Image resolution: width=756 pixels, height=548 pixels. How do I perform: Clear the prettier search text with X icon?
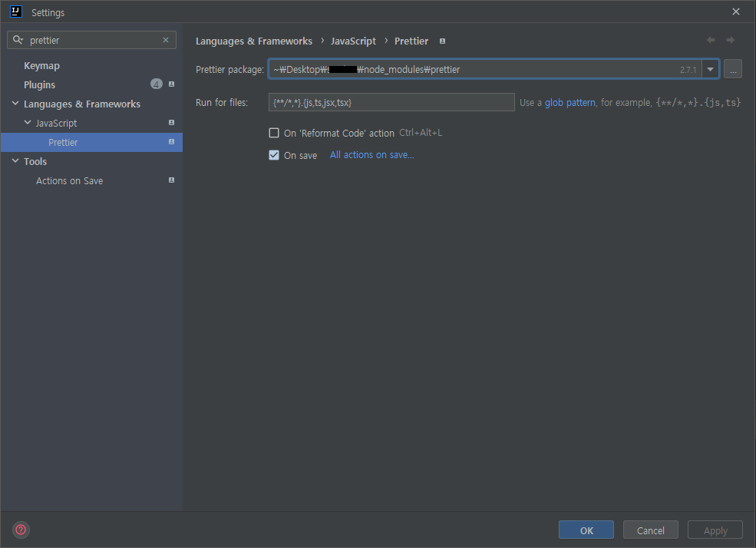pyautogui.click(x=166, y=40)
